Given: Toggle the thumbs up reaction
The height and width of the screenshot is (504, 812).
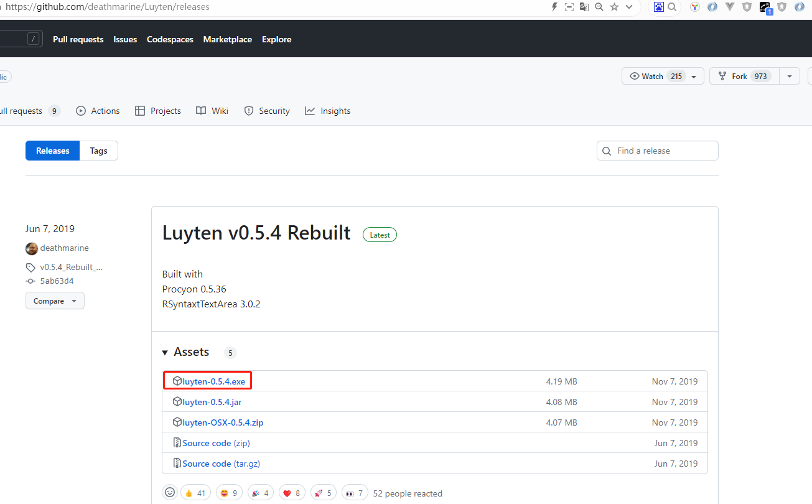Looking at the screenshot, I should pyautogui.click(x=195, y=493).
